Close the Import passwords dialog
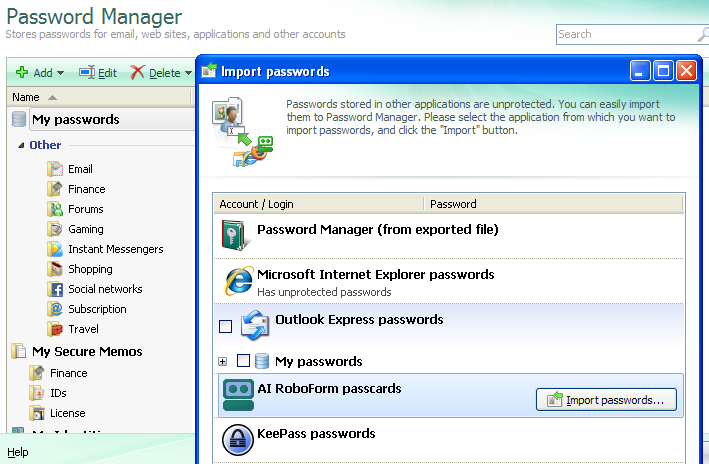Screen dimensions: 709x464 [686, 71]
